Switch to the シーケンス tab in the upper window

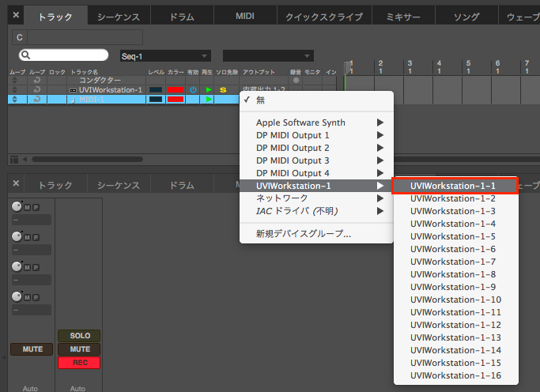coord(119,16)
